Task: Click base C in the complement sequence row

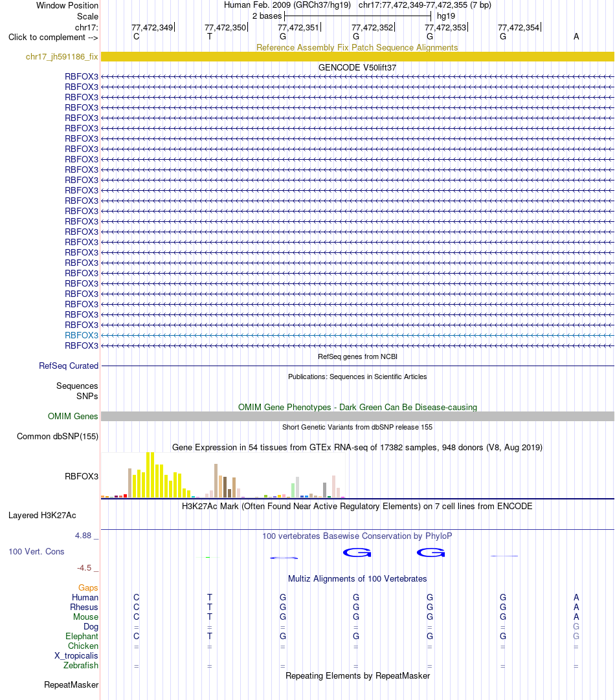Action: point(136,37)
